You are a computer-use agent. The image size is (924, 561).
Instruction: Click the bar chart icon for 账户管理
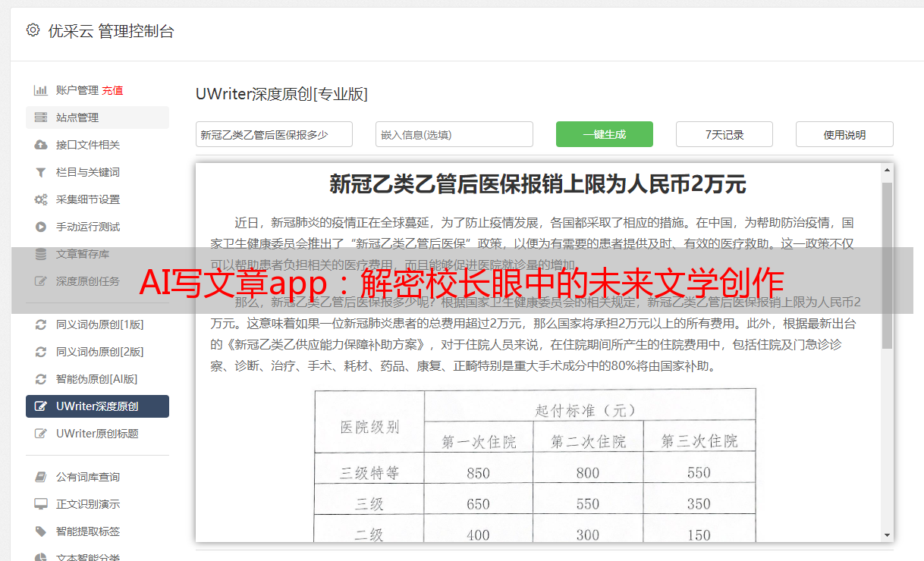[x=40, y=90]
